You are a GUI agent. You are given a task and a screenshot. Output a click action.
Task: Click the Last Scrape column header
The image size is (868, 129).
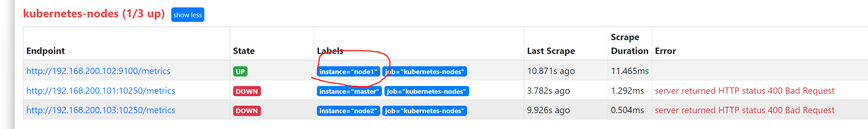[x=551, y=51]
